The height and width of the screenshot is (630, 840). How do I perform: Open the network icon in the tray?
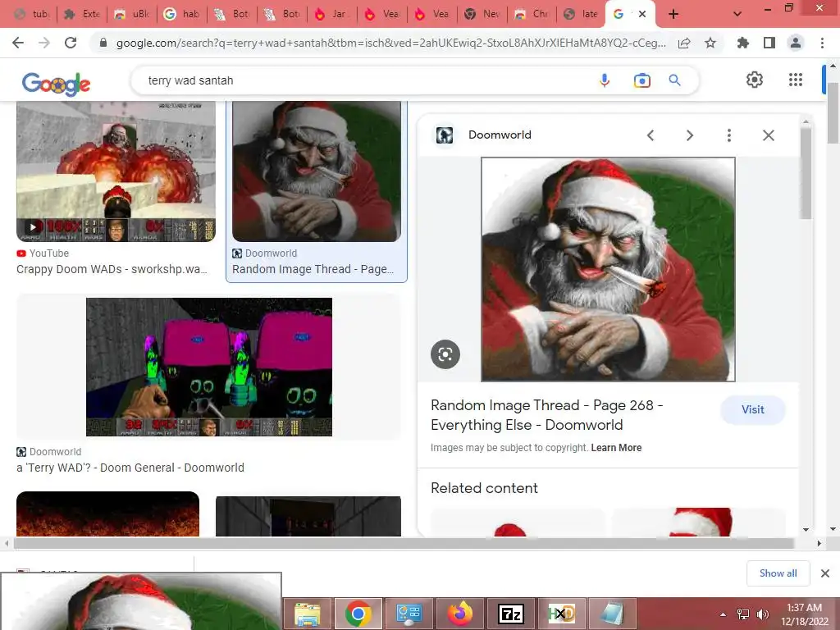pos(743,614)
